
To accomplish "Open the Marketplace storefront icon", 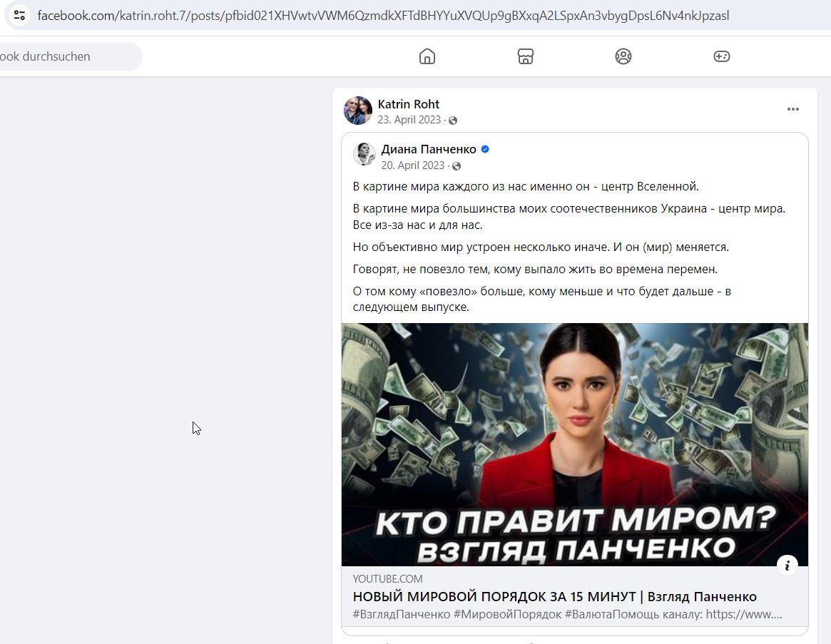I will click(525, 56).
